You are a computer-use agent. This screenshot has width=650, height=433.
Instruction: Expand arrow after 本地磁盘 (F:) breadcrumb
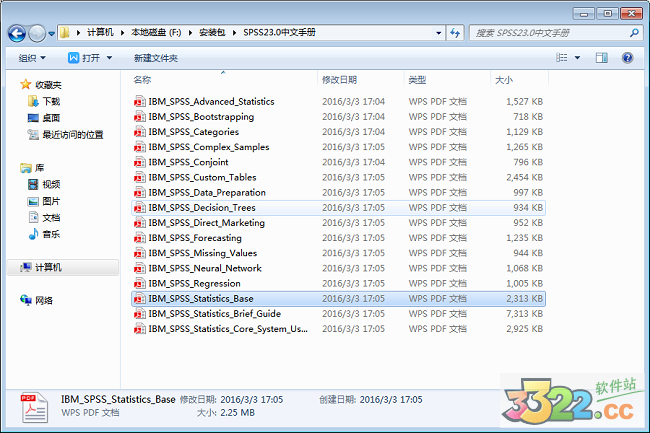[190, 33]
